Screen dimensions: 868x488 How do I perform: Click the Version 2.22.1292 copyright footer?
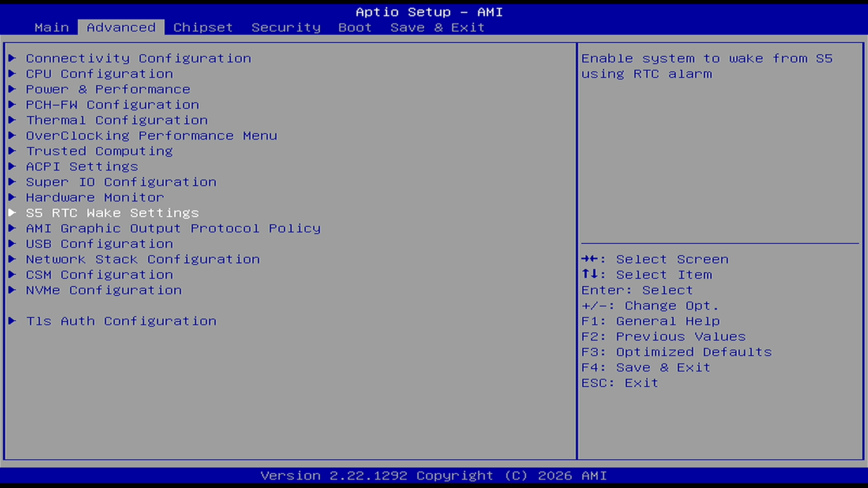coord(433,476)
